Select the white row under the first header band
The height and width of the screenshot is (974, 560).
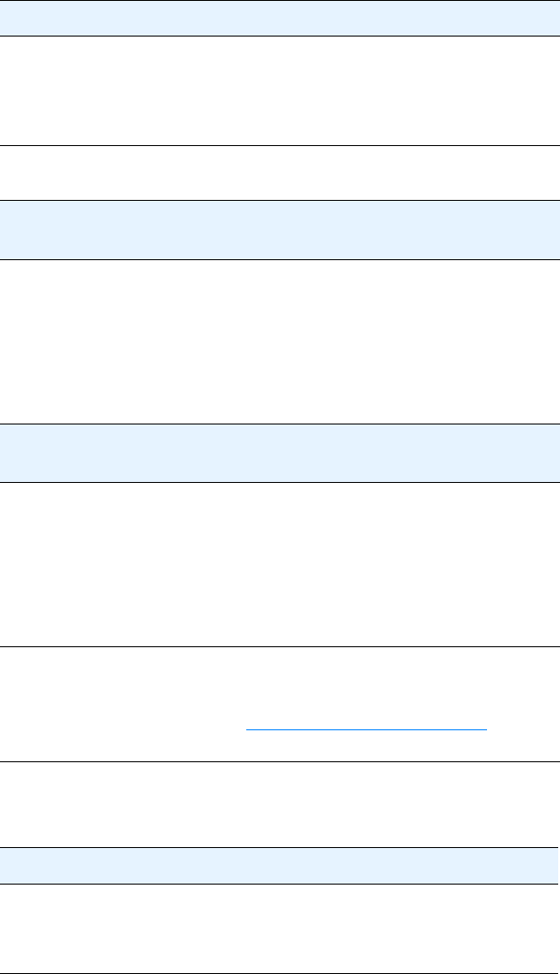280,90
